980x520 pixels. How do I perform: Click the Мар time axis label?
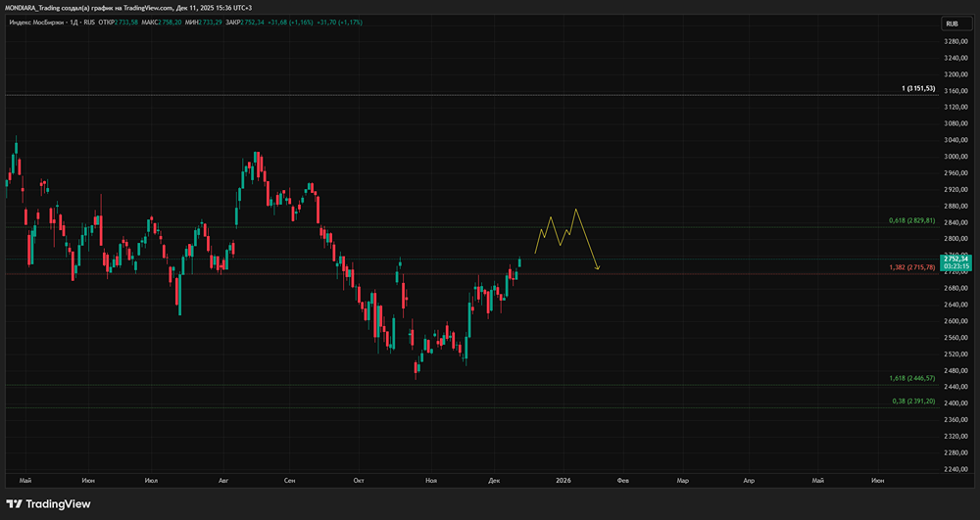click(683, 481)
